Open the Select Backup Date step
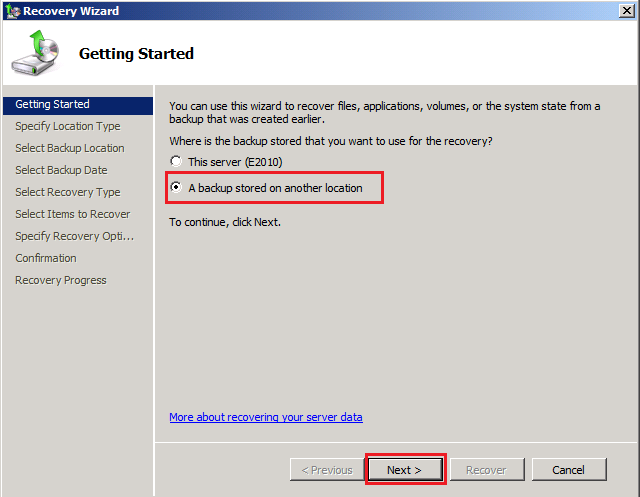This screenshot has height=497, width=640. tap(61, 170)
